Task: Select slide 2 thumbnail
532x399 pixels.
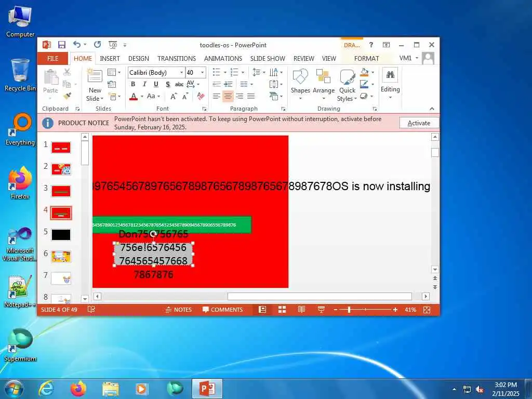Action: click(x=61, y=169)
